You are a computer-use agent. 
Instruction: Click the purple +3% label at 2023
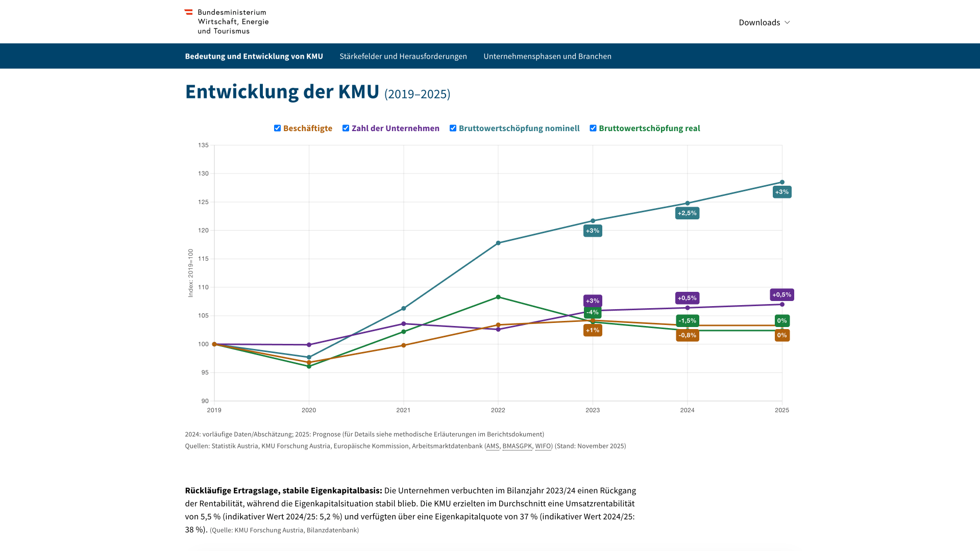pyautogui.click(x=593, y=300)
